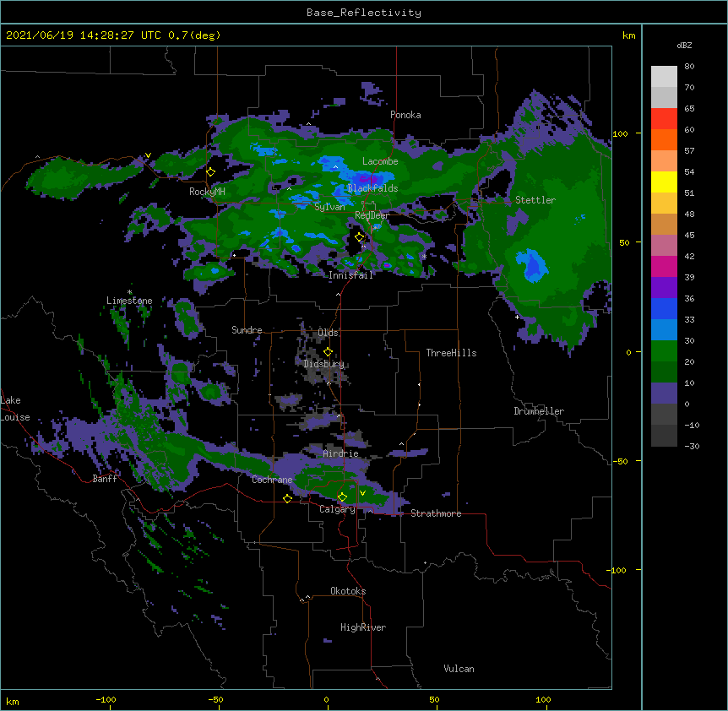728x711 pixels.
Task: Click the white plus marker south of Stettler
Action: (x=517, y=317)
